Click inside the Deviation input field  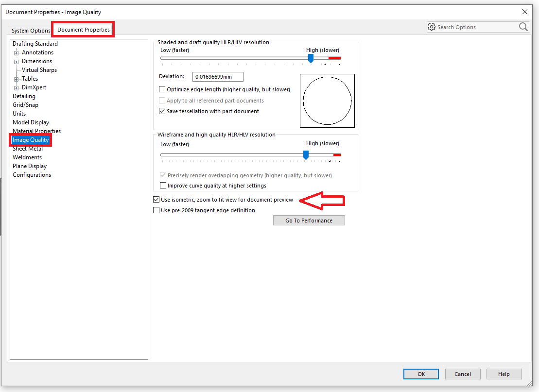pyautogui.click(x=217, y=76)
